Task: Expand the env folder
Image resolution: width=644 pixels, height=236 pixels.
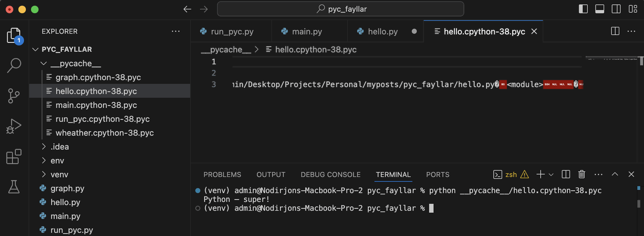Action: [x=110, y=161]
